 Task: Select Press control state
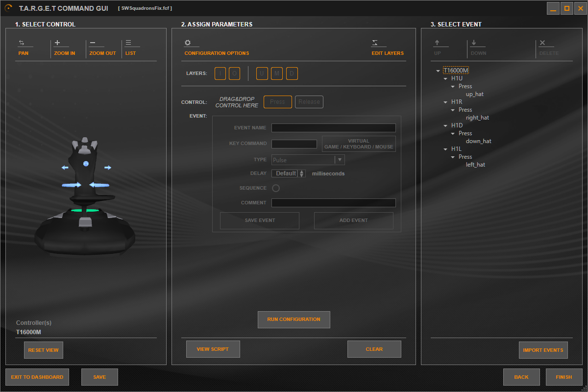278,102
